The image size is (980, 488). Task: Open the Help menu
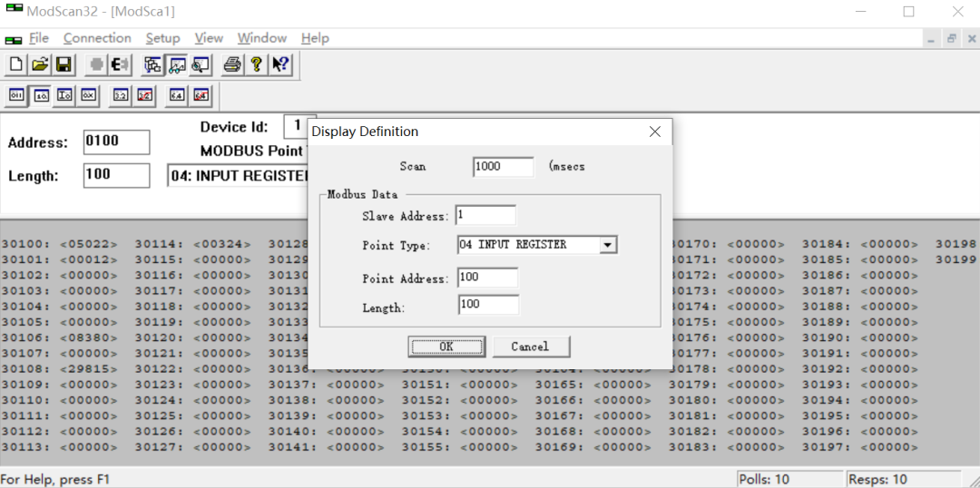(315, 38)
